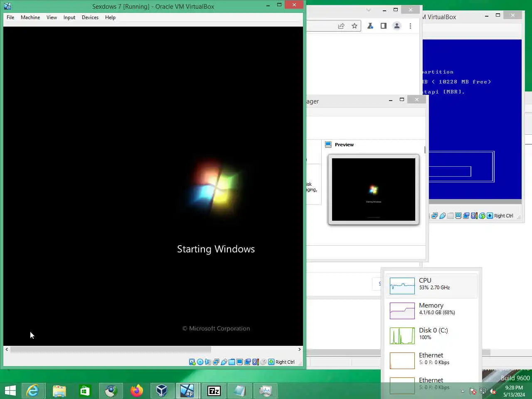Click the green arrow keyboard capture icon in Sexdows 7 window
This screenshot has width=532, height=399.
tap(271, 362)
